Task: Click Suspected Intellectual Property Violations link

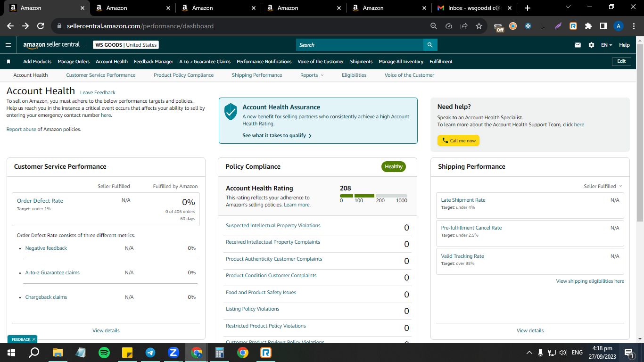Action: tap(273, 225)
